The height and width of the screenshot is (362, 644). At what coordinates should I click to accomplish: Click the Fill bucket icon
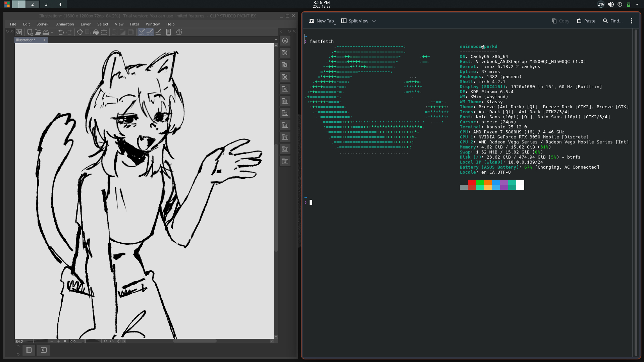click(x=96, y=32)
